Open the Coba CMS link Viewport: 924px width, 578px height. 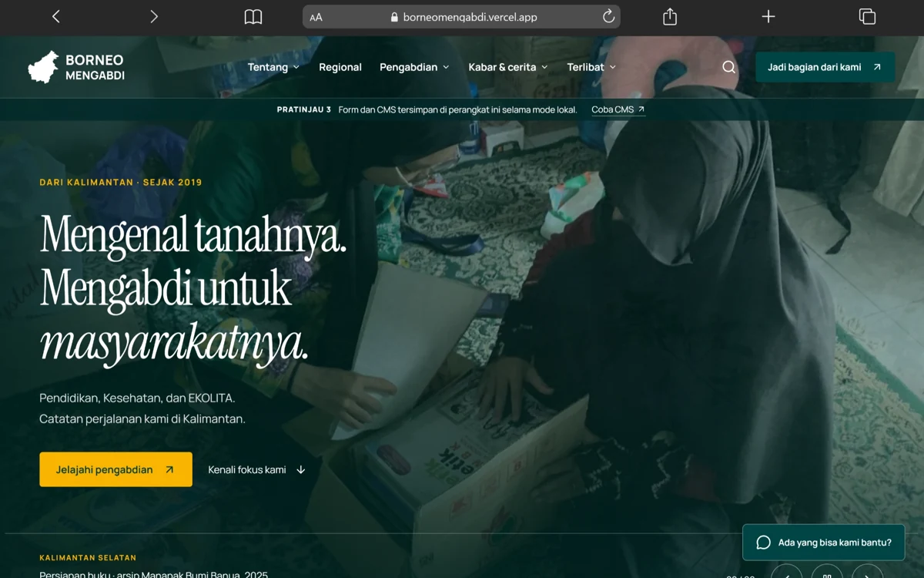click(x=618, y=109)
